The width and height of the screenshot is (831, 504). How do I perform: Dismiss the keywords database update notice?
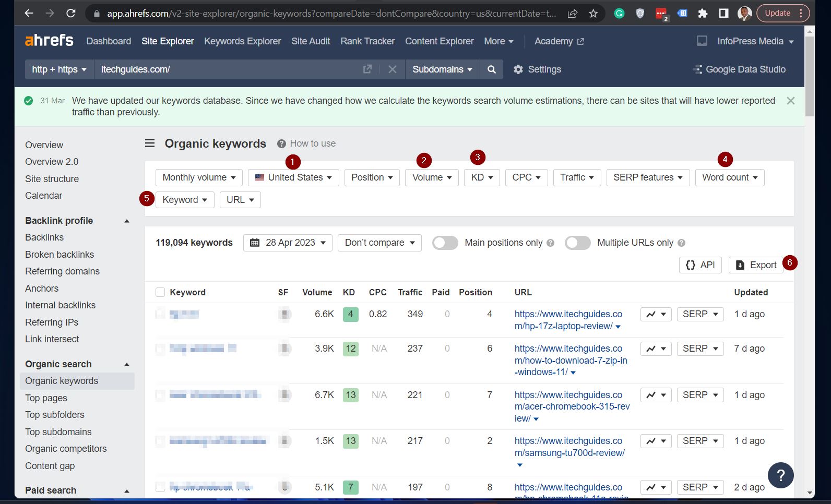pos(791,101)
